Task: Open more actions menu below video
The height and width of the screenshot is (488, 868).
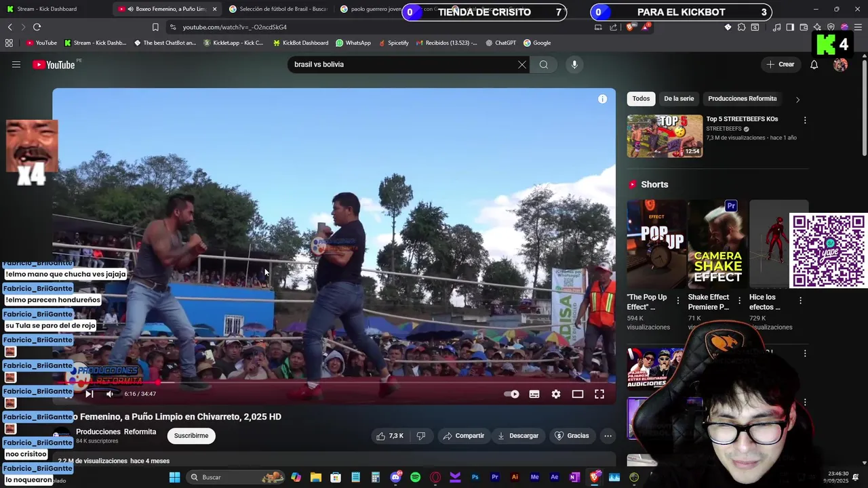Action: 608,436
